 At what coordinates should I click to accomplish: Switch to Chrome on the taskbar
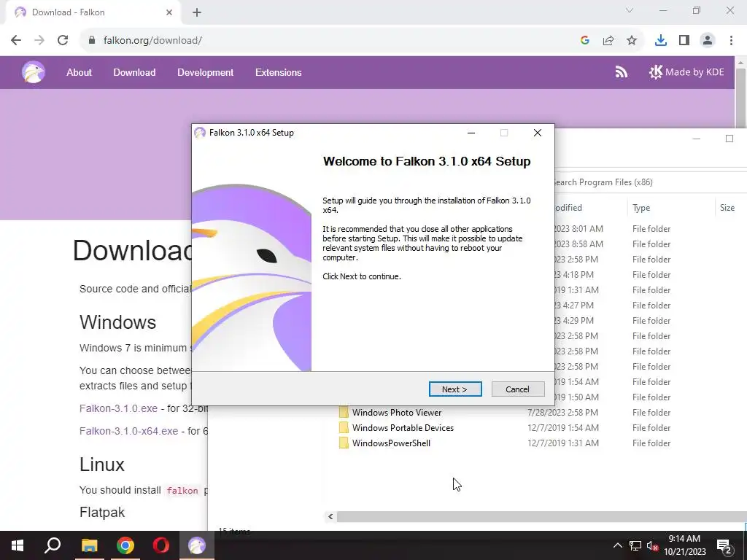click(x=125, y=545)
